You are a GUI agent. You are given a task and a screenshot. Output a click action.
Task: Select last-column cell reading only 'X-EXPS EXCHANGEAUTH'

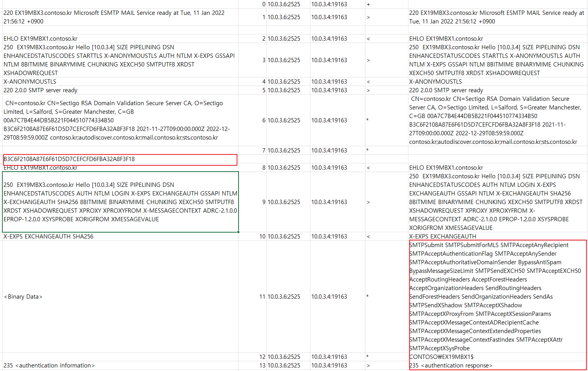498,237
